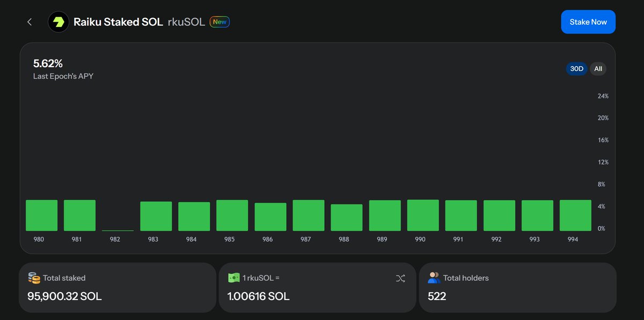Click the Last Epoch's APY label
The height and width of the screenshot is (320, 644).
[63, 76]
